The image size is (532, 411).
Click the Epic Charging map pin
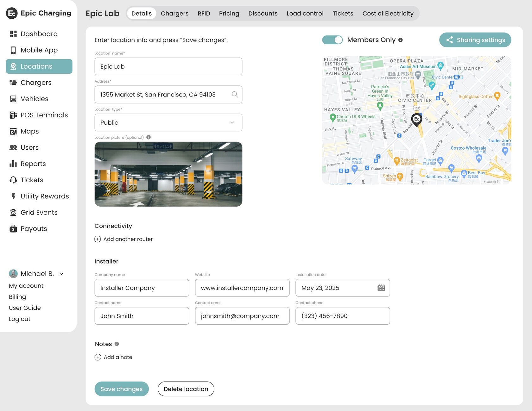416,120
